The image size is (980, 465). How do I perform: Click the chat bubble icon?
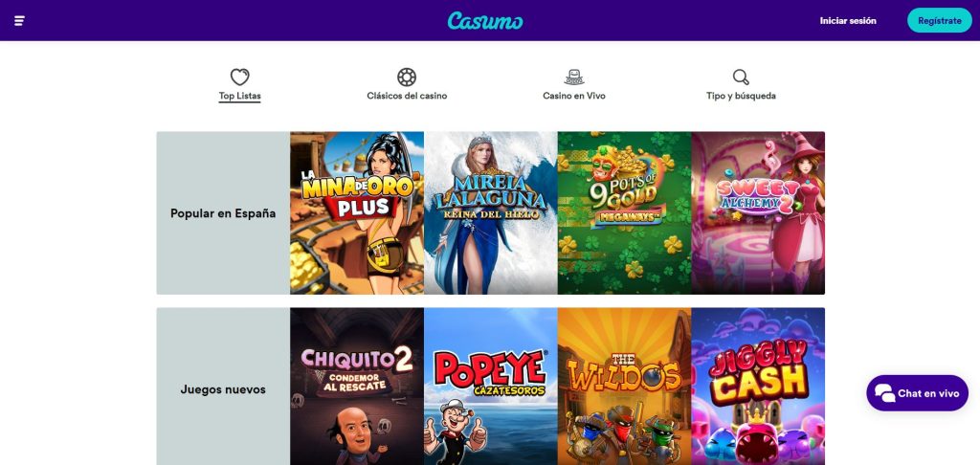pyautogui.click(x=884, y=393)
